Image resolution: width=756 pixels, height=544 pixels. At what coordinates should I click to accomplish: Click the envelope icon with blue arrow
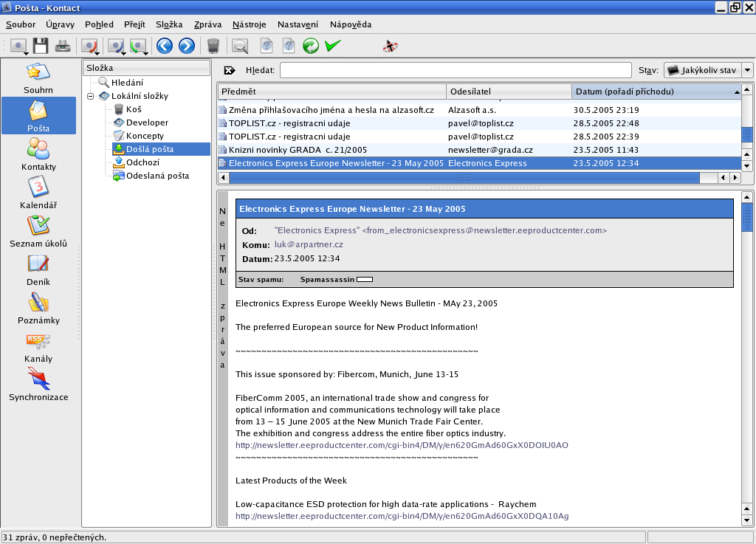coord(116,46)
